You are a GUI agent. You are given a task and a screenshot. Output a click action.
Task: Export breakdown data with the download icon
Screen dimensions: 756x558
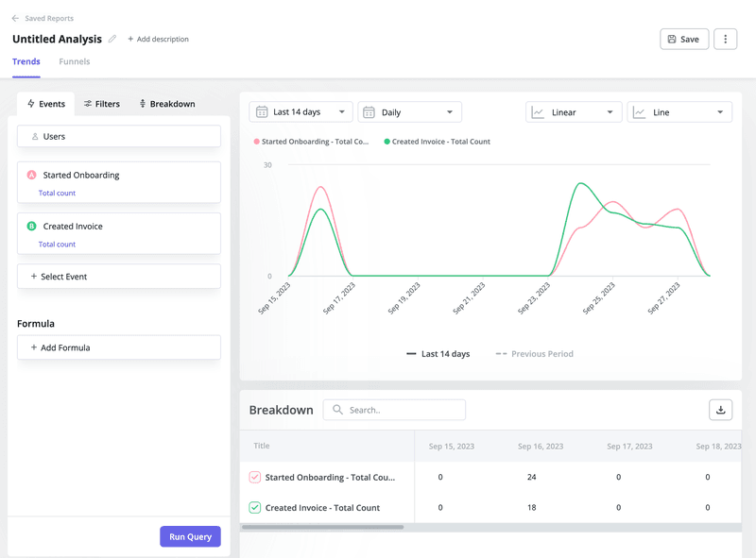coord(720,410)
